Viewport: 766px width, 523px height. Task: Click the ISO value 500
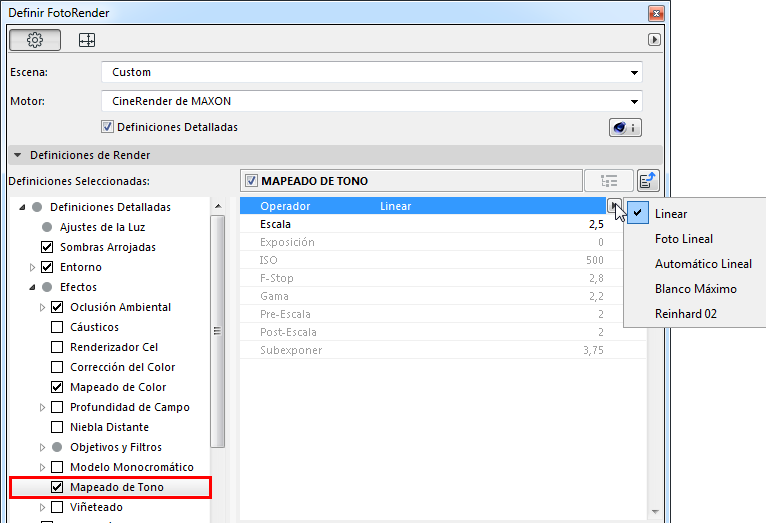(x=595, y=260)
